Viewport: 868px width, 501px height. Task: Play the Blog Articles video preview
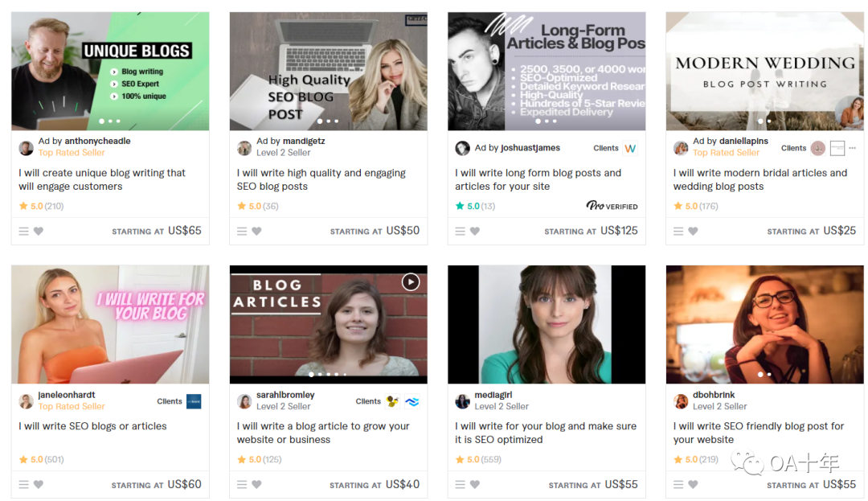pos(411,281)
